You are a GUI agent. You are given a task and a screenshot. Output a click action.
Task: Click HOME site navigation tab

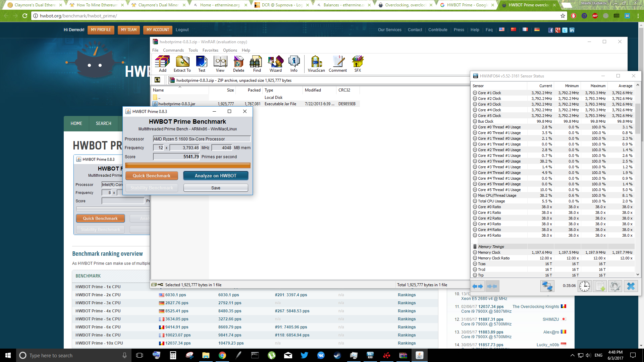point(76,124)
